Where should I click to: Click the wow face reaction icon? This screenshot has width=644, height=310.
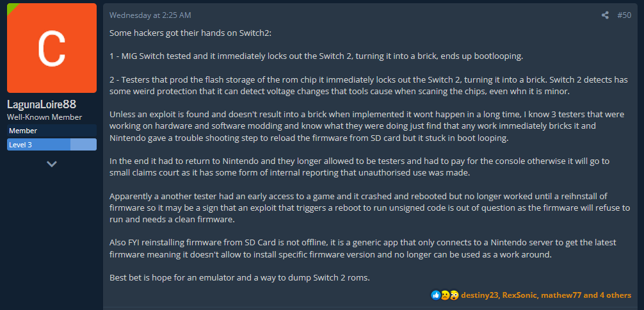point(454,295)
